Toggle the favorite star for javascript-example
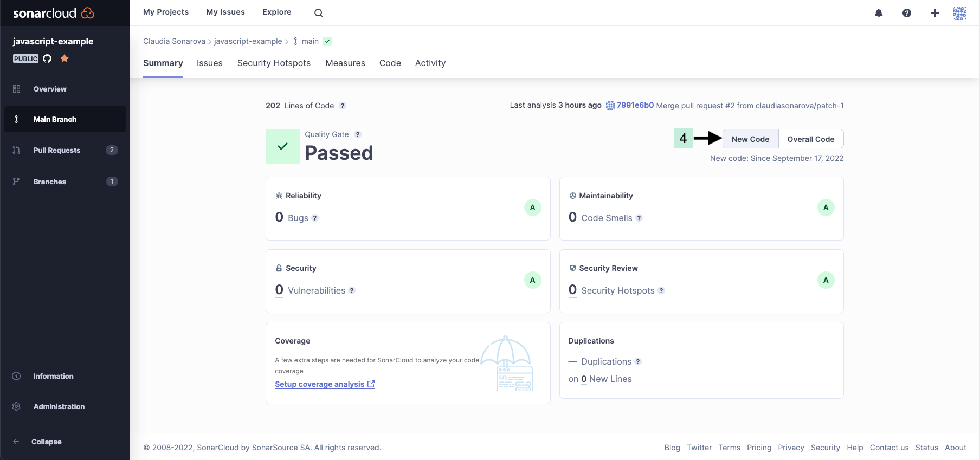The image size is (980, 460). [65, 59]
